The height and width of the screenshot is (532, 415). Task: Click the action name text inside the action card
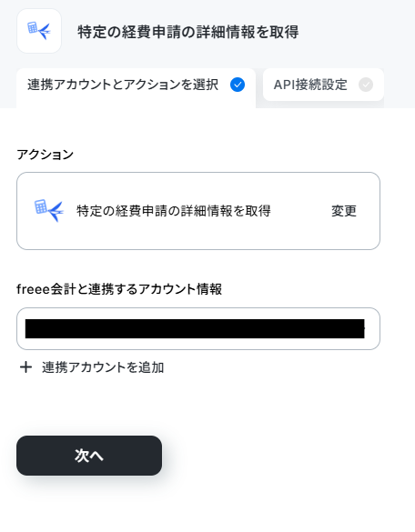click(x=174, y=211)
